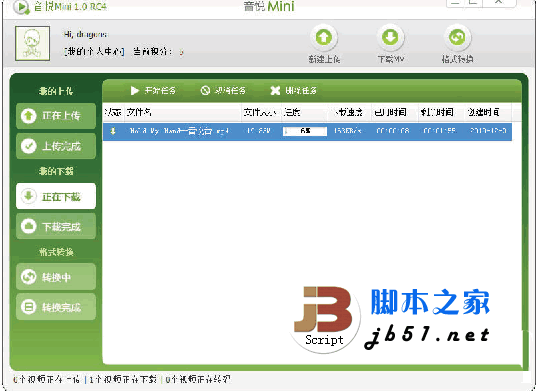Sort by the 状态 column header
This screenshot has width=536, height=391.
[x=113, y=112]
